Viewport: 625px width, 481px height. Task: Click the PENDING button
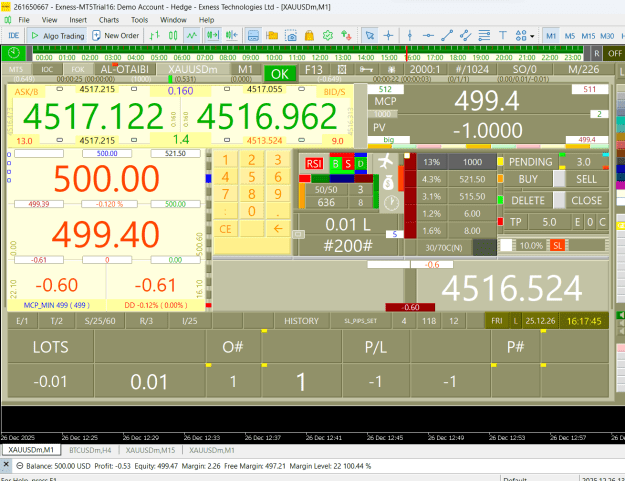(x=530, y=162)
